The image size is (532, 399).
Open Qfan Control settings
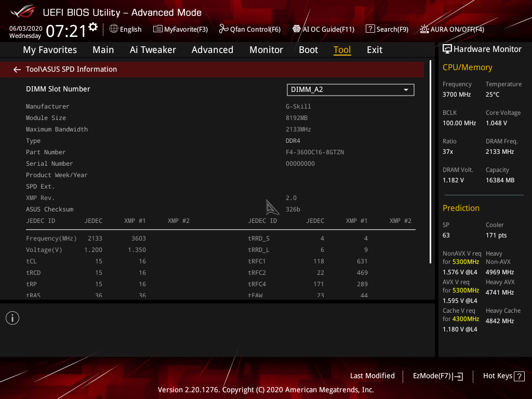pyautogui.click(x=249, y=29)
